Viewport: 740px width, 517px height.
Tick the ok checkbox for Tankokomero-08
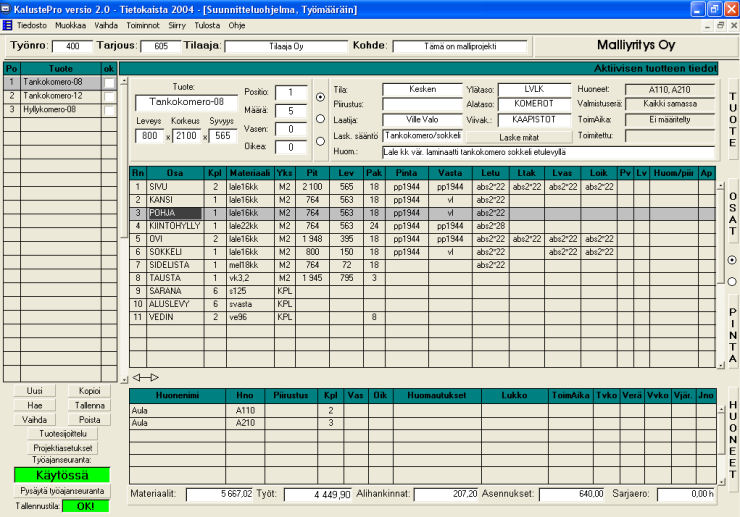(110, 82)
